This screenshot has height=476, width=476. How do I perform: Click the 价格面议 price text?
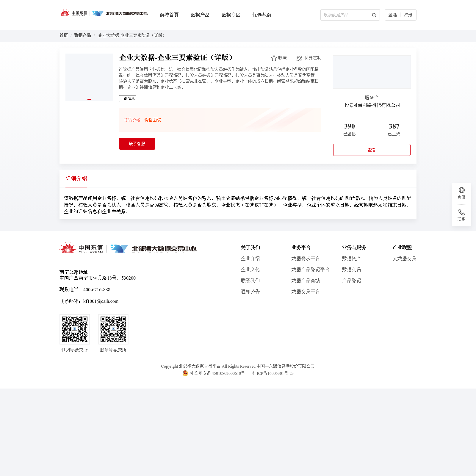tap(153, 120)
